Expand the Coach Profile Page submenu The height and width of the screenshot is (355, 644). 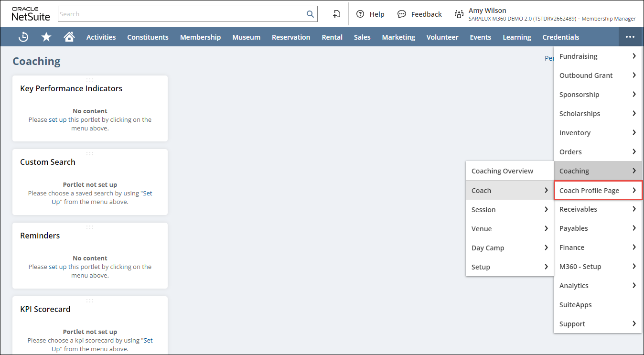click(x=597, y=191)
